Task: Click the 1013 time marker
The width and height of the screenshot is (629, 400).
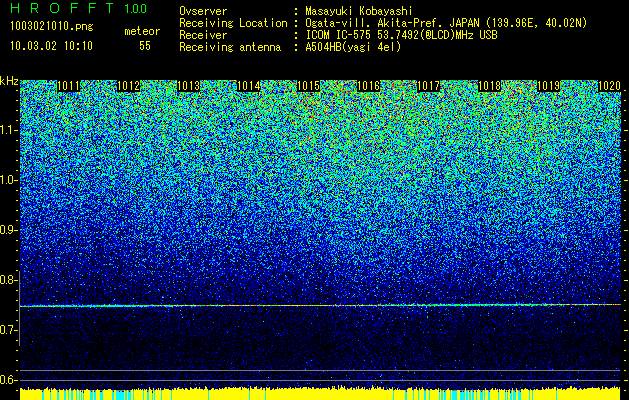Action: (189, 86)
